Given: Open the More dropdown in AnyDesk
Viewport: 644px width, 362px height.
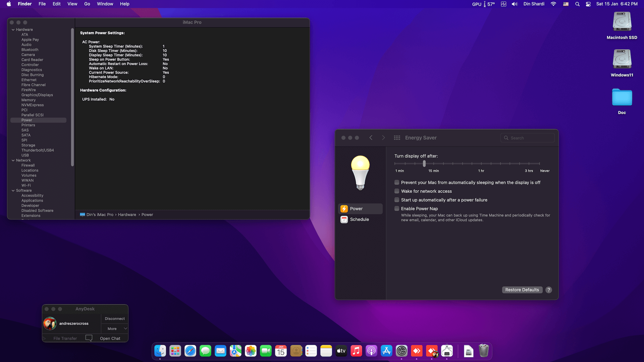Looking at the screenshot, I should (115, 329).
